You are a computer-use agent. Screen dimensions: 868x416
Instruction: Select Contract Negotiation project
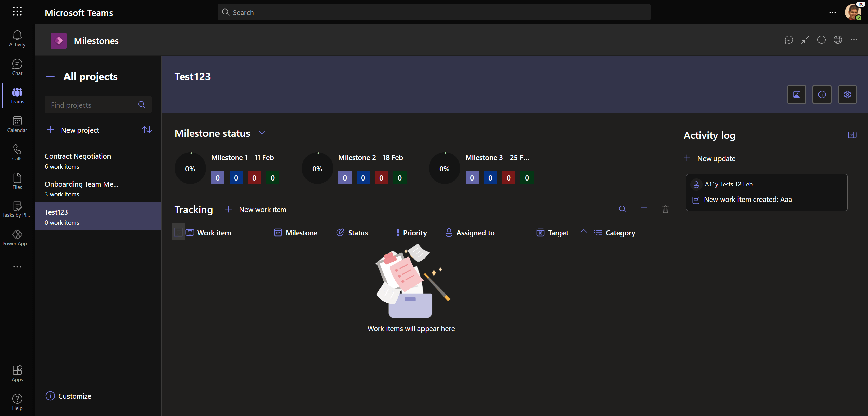click(x=78, y=161)
